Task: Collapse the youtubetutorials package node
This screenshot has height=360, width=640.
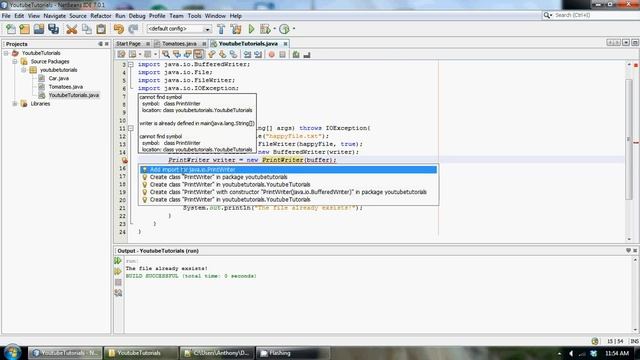Action: click(x=24, y=70)
